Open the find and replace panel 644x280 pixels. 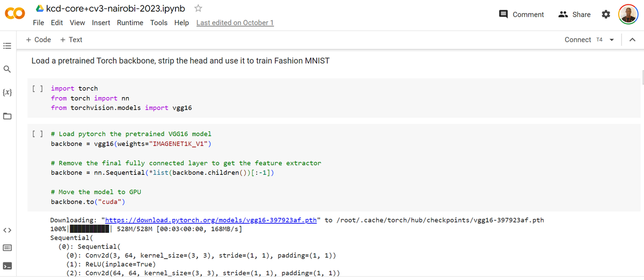8,69
